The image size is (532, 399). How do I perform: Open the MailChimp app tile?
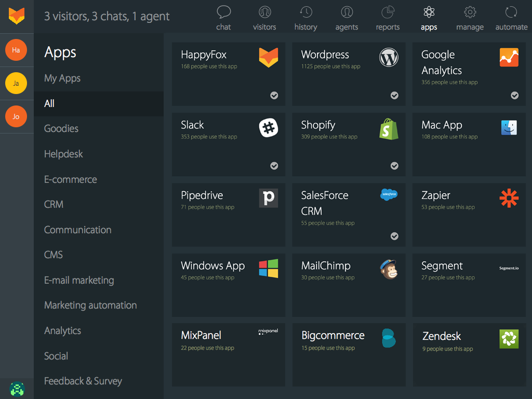[349, 285]
